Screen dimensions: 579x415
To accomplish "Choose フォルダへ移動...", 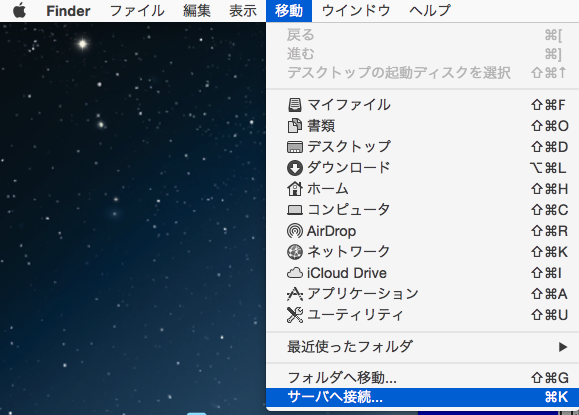I will point(422,378).
